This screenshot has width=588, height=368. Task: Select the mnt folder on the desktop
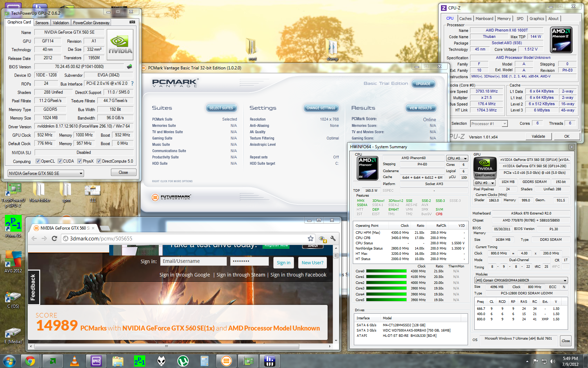point(252,50)
